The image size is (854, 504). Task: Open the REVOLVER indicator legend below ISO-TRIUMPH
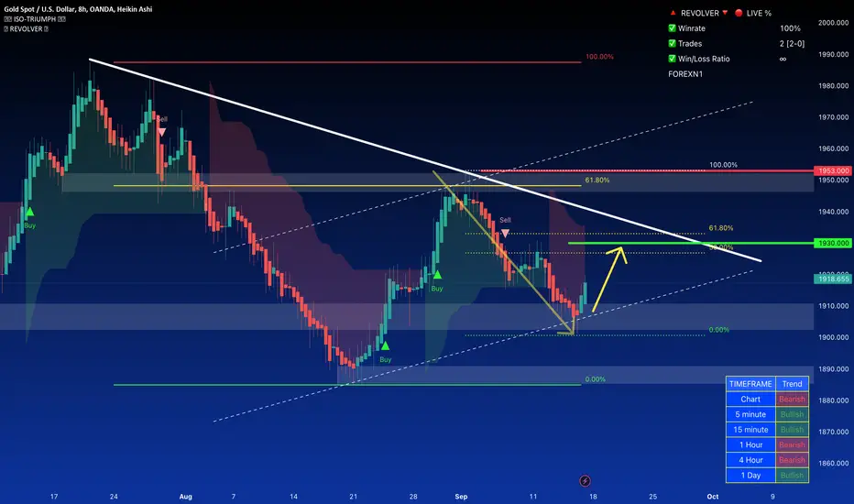click(27, 29)
